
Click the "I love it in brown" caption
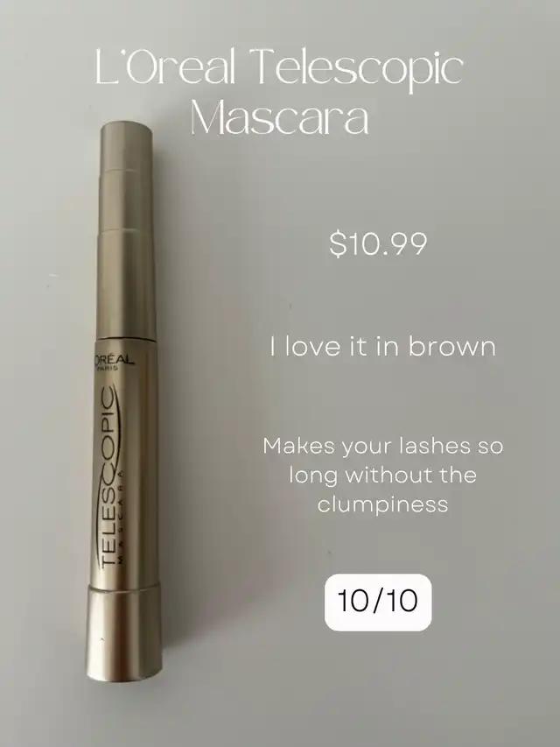pos(383,346)
